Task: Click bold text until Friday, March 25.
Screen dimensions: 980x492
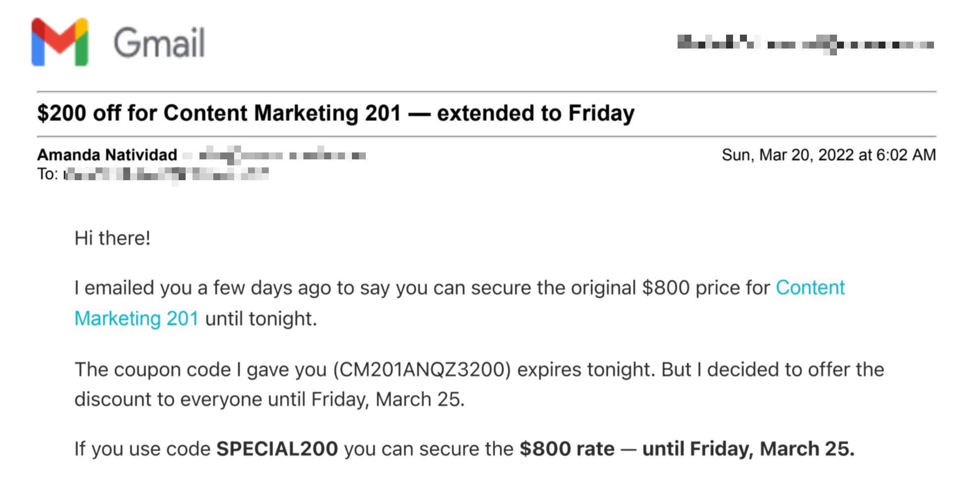Action: point(748,449)
